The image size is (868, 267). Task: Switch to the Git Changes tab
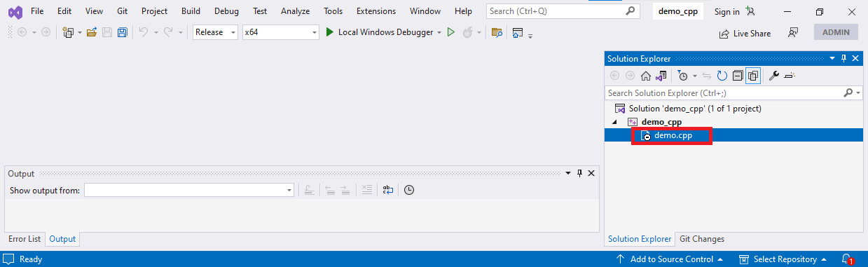coord(702,239)
